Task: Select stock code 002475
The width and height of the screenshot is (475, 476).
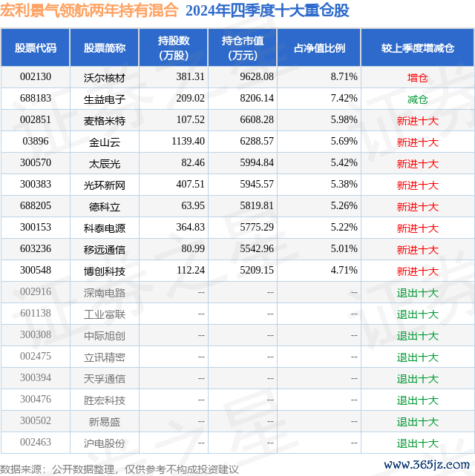Action: [36, 357]
